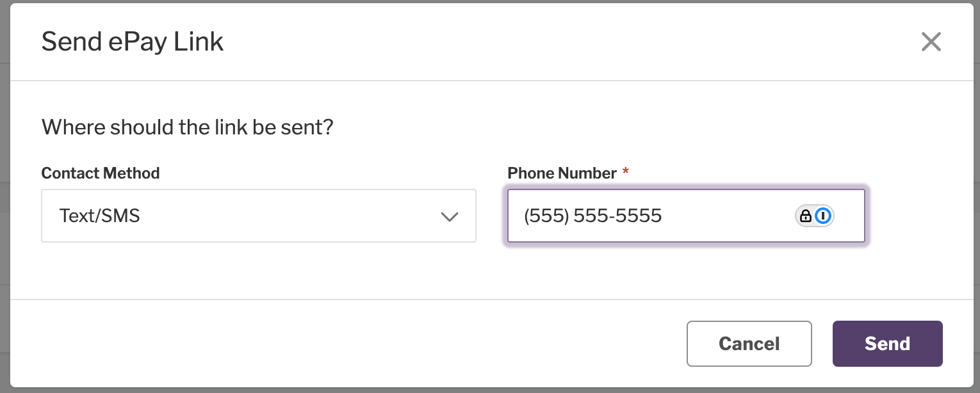Focus the Phone Number input field
The height and width of the screenshot is (393, 980).
point(686,216)
